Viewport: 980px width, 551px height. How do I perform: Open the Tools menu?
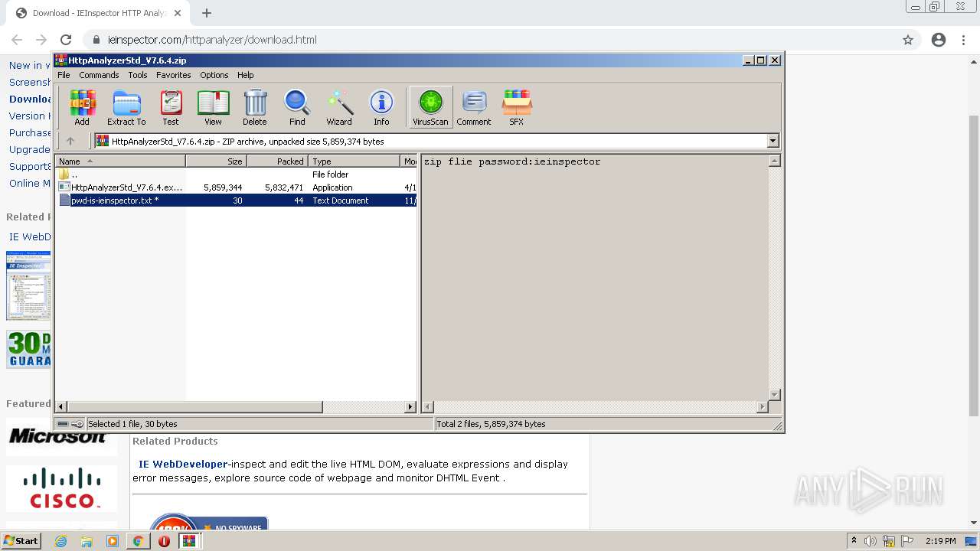[x=138, y=75]
